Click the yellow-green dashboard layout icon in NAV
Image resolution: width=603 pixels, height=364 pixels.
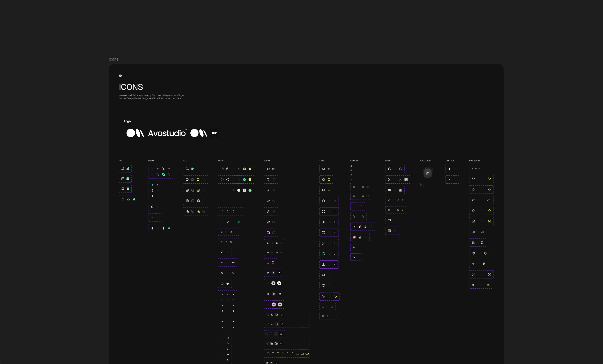[x=128, y=179]
